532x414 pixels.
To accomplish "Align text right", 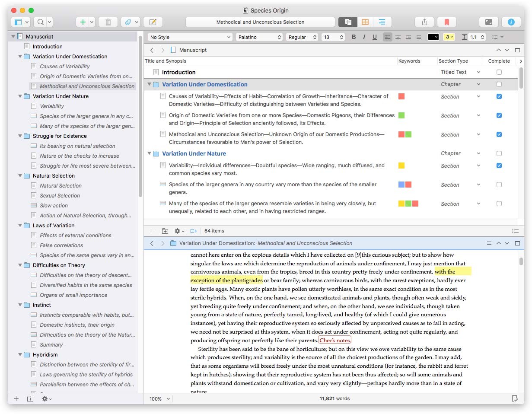I will [x=408, y=37].
